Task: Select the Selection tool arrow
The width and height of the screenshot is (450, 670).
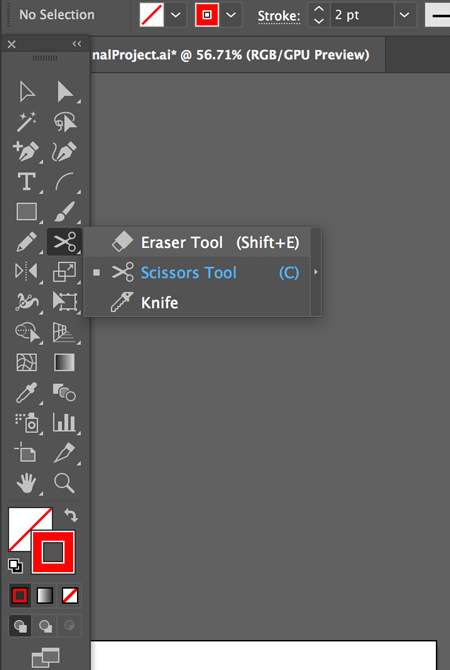Action: click(x=26, y=92)
